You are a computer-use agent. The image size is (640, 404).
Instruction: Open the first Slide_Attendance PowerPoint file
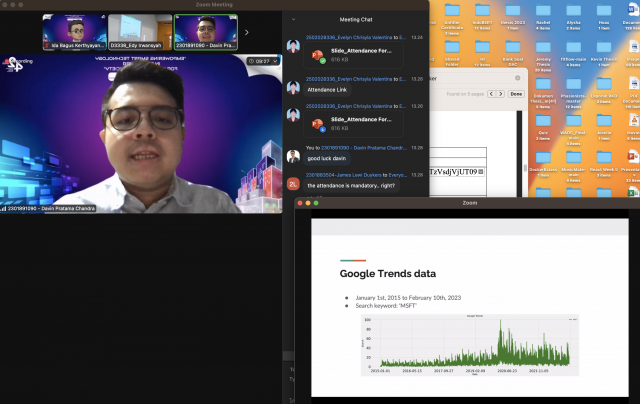(344, 56)
